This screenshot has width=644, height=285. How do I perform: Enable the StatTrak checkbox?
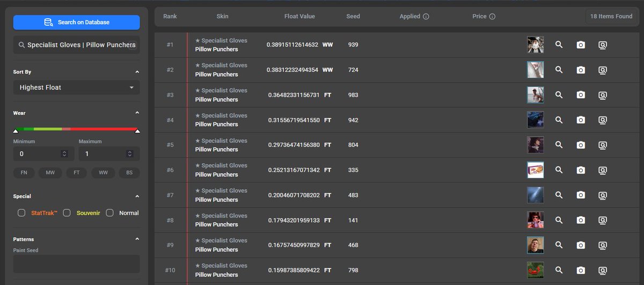click(21, 213)
